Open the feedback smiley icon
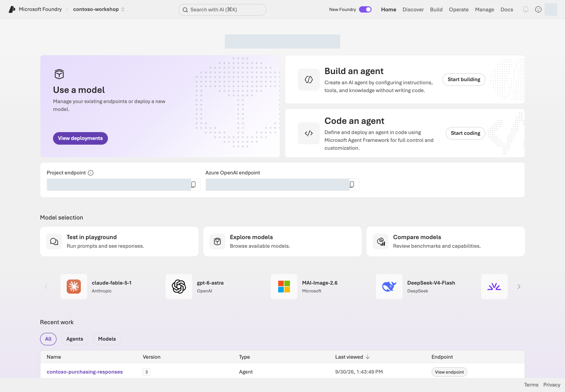565x392 pixels. tap(538, 9)
